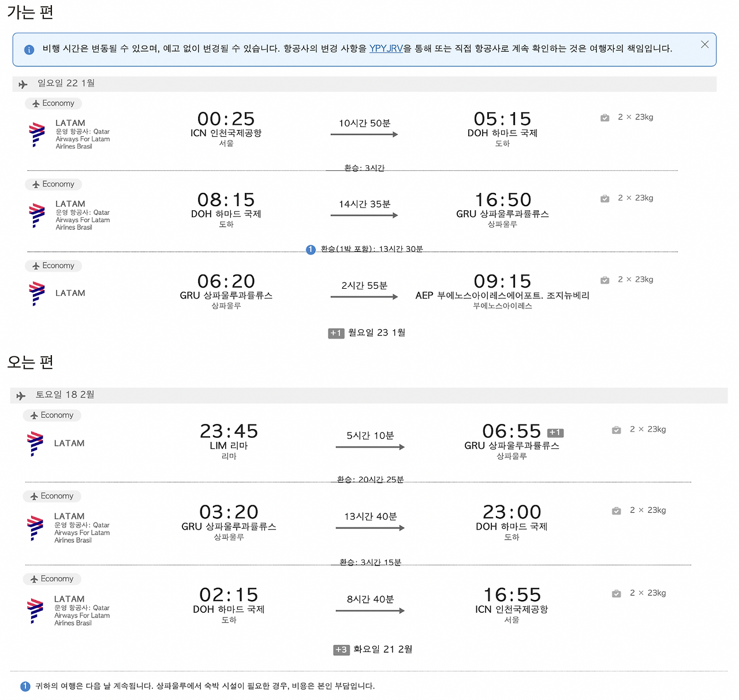Viewport: 739px width, 700px height.
Task: Click the LATAM logo on the ICN–DOH flight
Action: [x=37, y=134]
